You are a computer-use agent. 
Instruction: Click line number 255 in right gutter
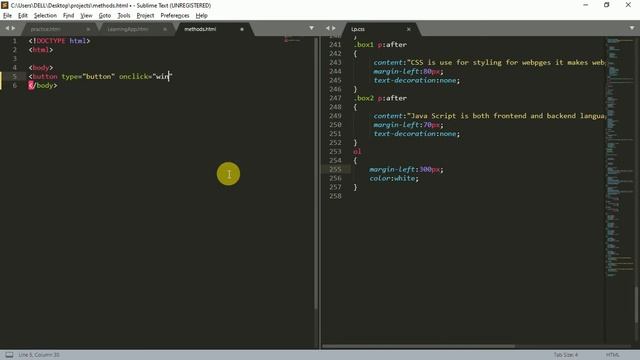[335, 169]
